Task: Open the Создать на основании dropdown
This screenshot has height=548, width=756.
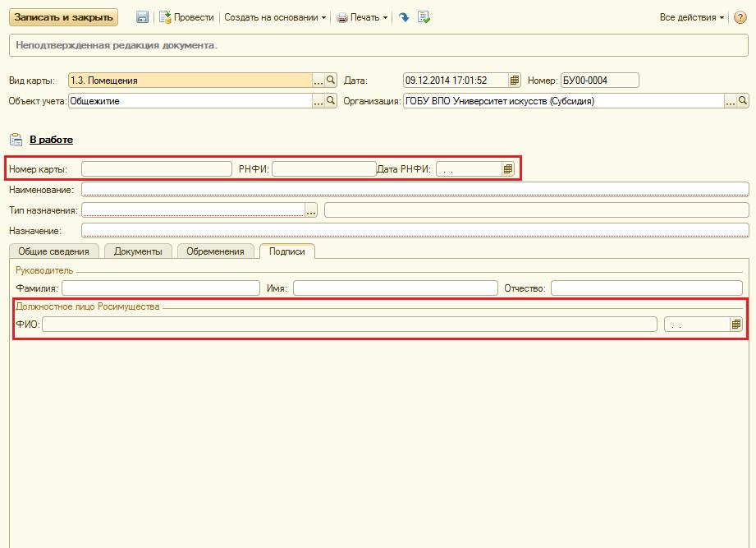Action: (x=275, y=17)
